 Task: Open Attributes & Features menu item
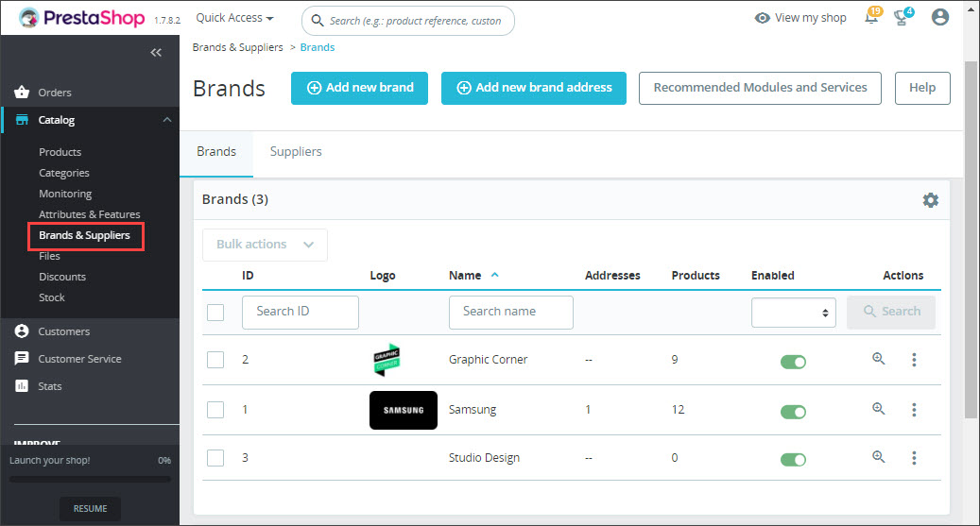(x=90, y=214)
